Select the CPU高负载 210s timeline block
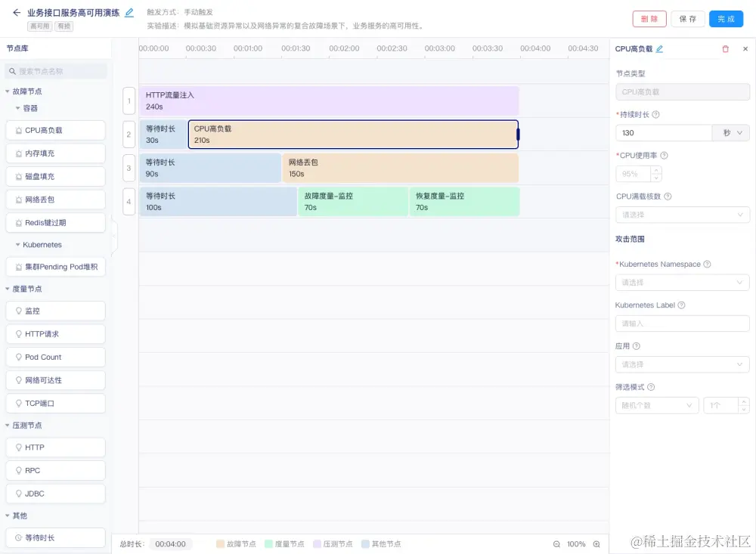Screen dimensions: 756x554 353,135
